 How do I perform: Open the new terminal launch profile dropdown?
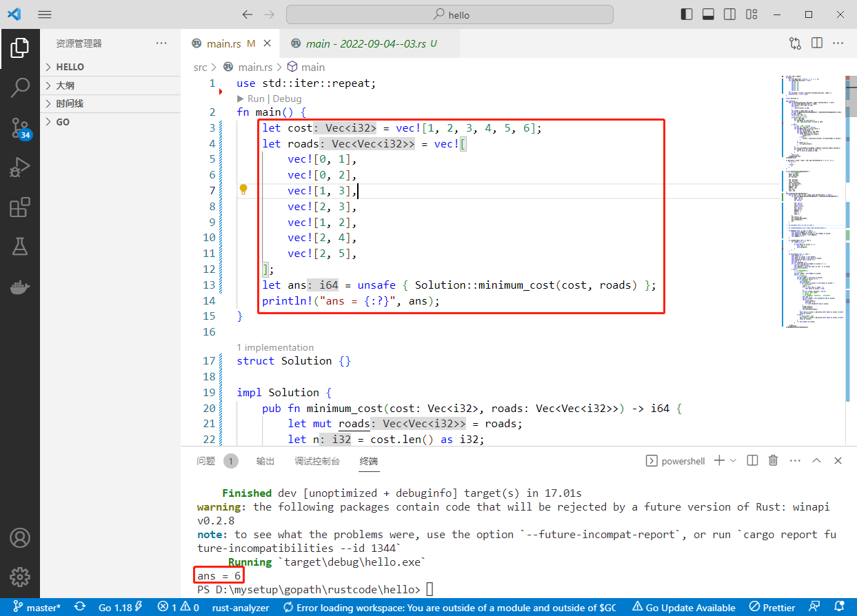click(733, 460)
